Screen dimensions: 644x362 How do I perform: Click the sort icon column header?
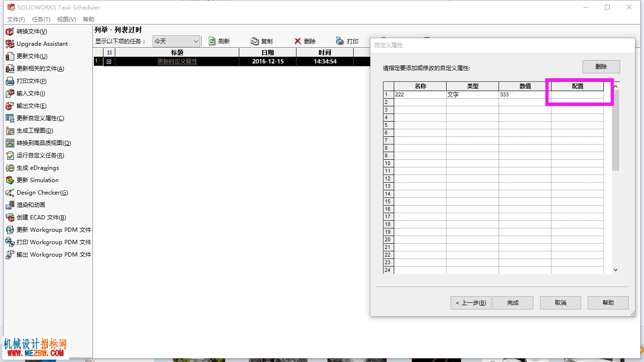pyautogui.click(x=110, y=52)
